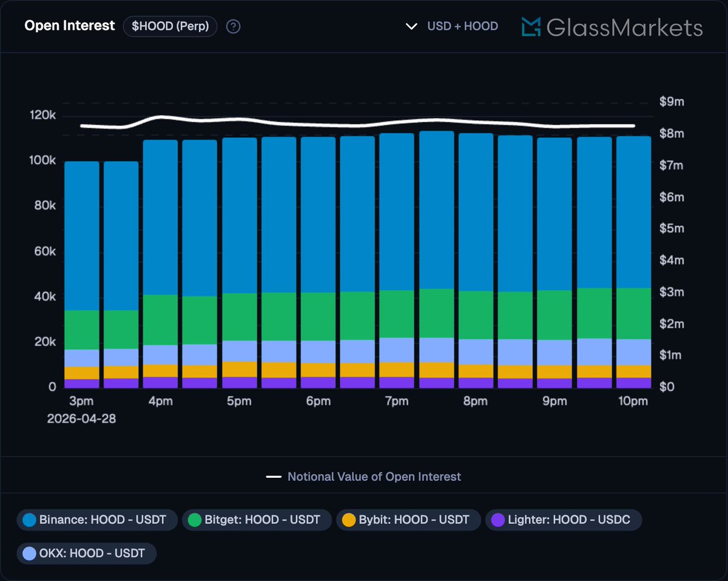Image resolution: width=728 pixels, height=581 pixels.
Task: Open the help question mark icon
Action: coord(233,27)
